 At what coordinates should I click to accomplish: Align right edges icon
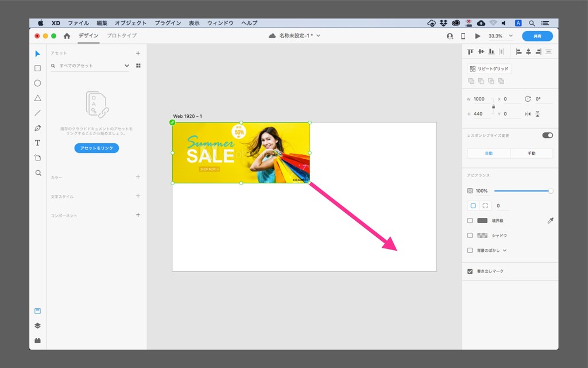[539, 51]
